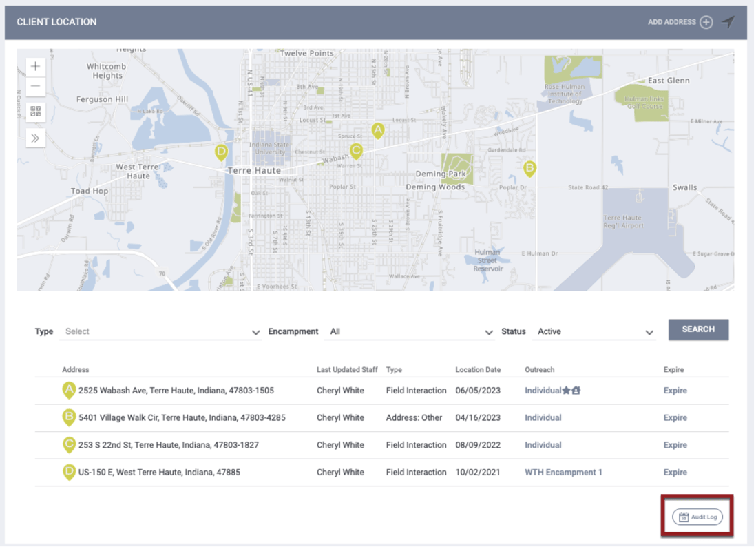This screenshot has height=549, width=756.
Task: Open the WTH Encampment 1 link
Action: [x=563, y=472]
